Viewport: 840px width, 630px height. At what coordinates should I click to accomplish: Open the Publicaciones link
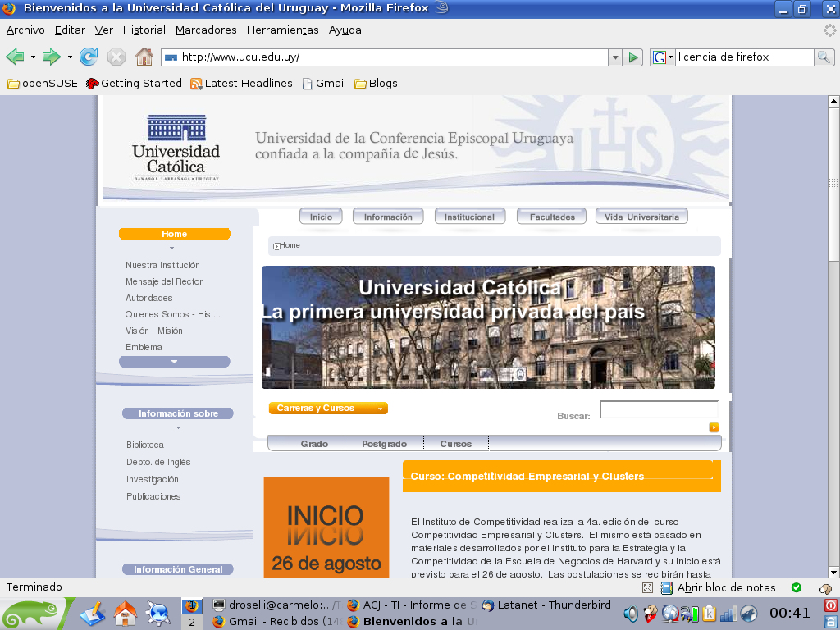(153, 496)
